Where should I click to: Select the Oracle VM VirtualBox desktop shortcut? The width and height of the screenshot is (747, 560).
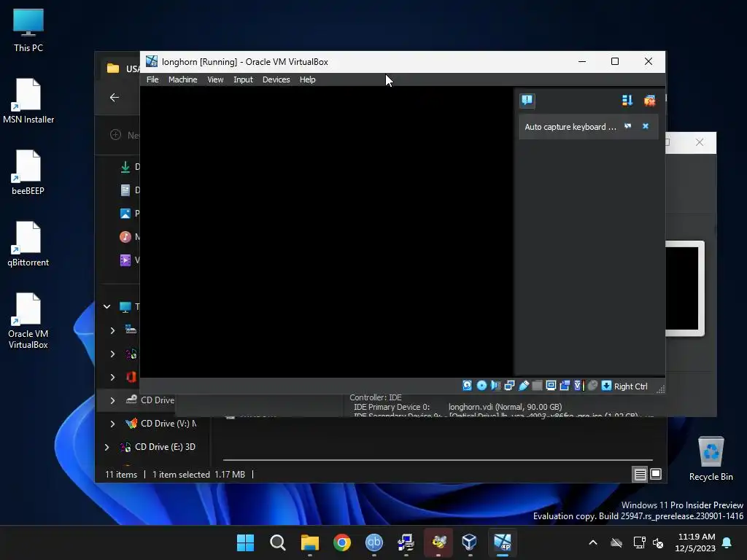[x=28, y=321]
